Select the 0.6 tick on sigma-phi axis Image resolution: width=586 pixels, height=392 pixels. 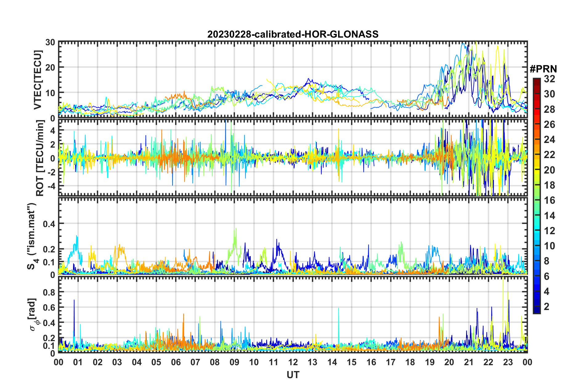click(x=49, y=308)
